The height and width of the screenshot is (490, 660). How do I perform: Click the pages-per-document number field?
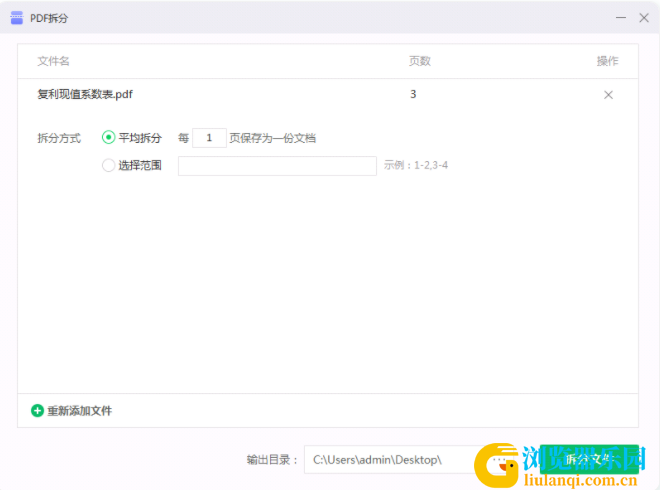pos(209,138)
